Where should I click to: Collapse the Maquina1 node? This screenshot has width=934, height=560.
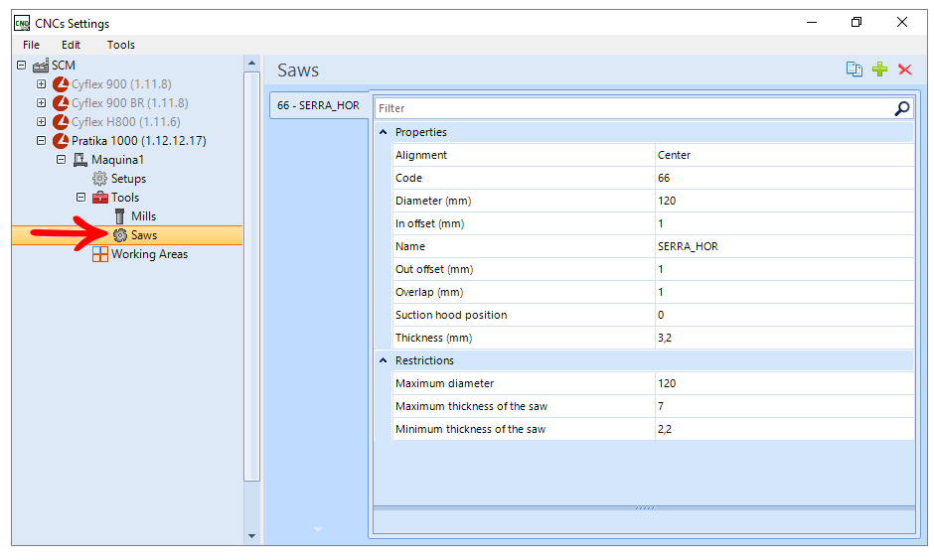(x=61, y=160)
